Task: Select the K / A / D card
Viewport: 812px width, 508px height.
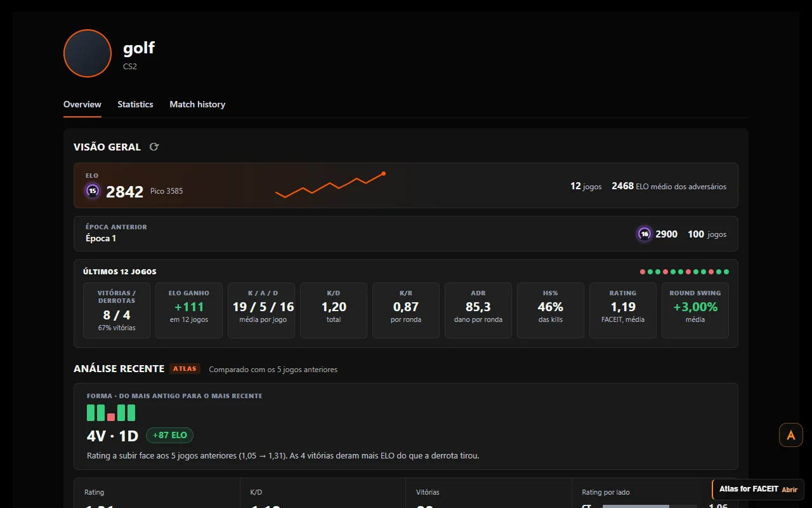Action: point(261,311)
